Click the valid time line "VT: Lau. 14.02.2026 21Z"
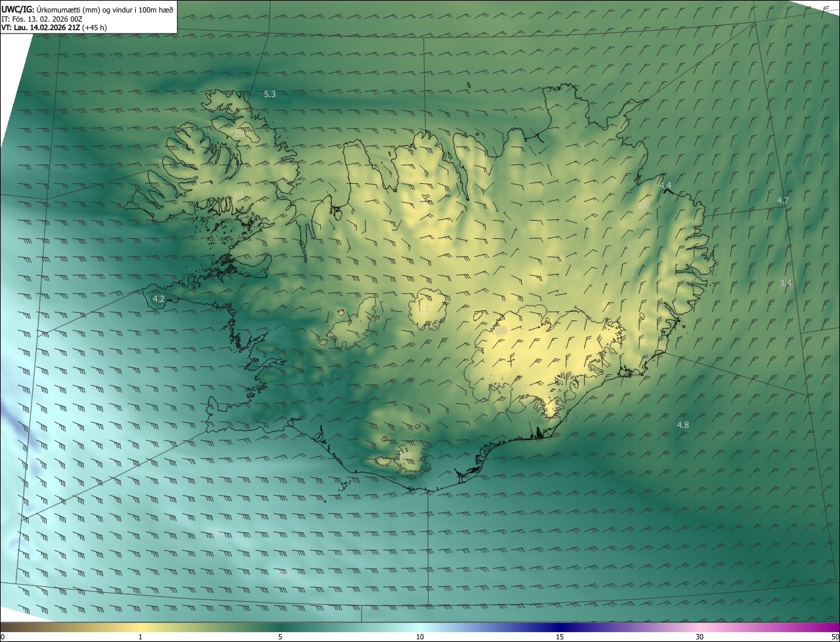 click(41, 28)
